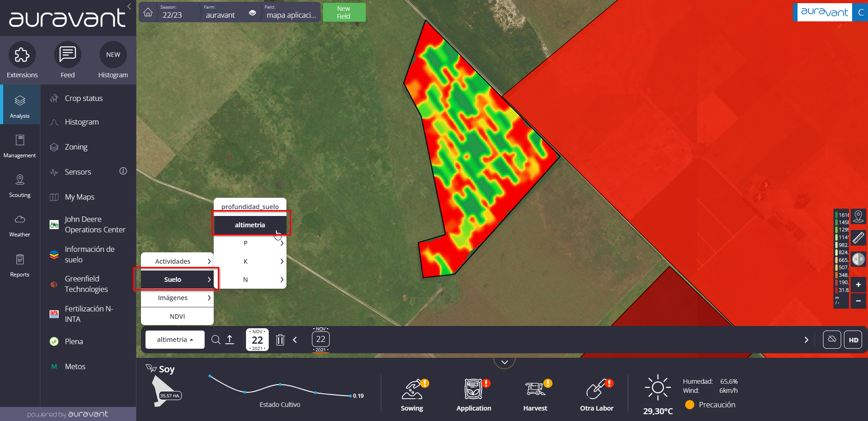The height and width of the screenshot is (421, 868).
Task: Open the Application labor
Action: [474, 395]
